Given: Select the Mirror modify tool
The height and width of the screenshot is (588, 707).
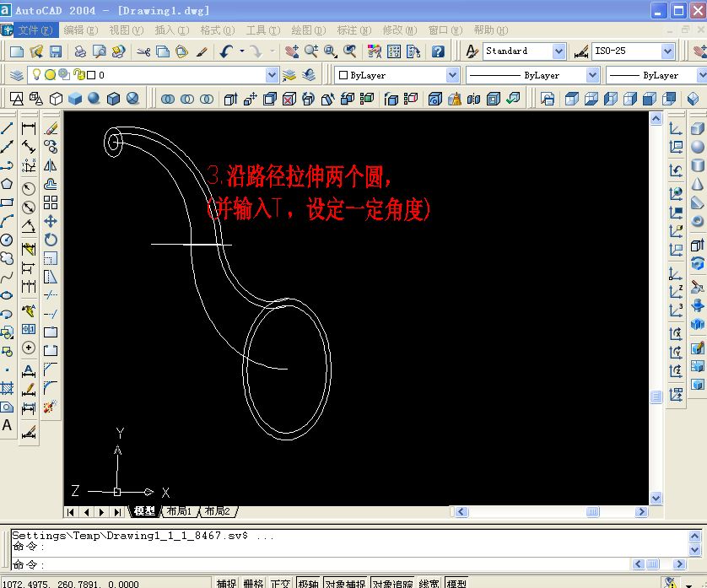Looking at the screenshot, I should click(51, 165).
